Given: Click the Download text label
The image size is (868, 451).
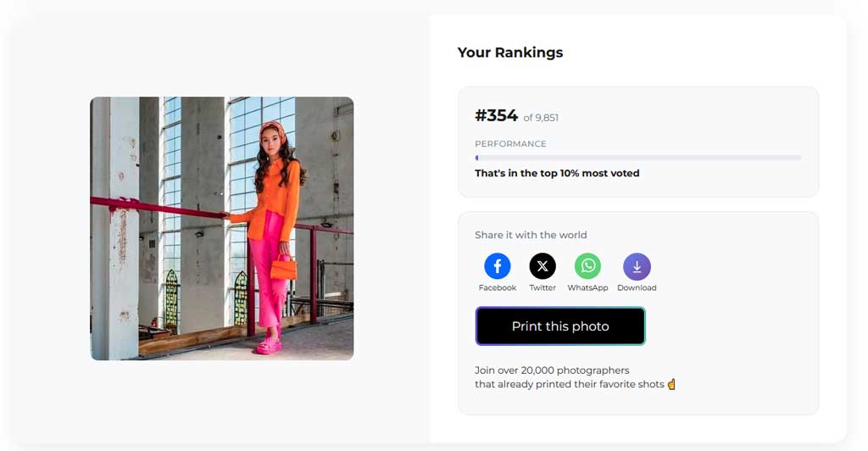Looking at the screenshot, I should [x=637, y=287].
